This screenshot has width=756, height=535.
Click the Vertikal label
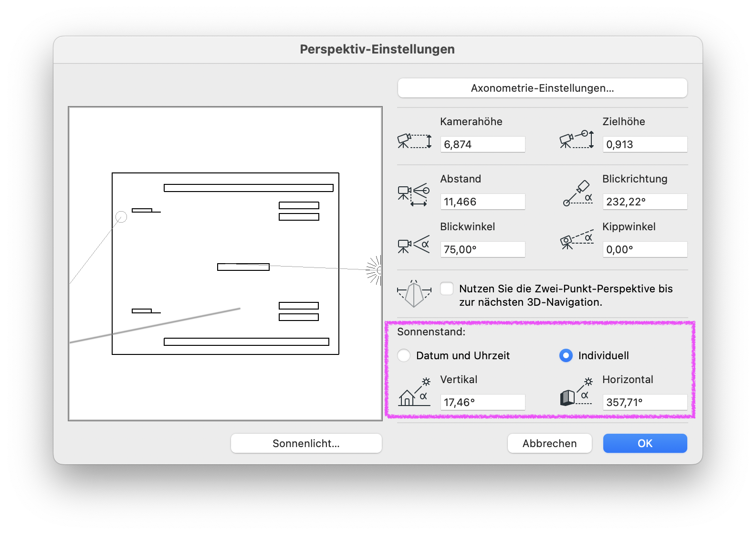[459, 379]
